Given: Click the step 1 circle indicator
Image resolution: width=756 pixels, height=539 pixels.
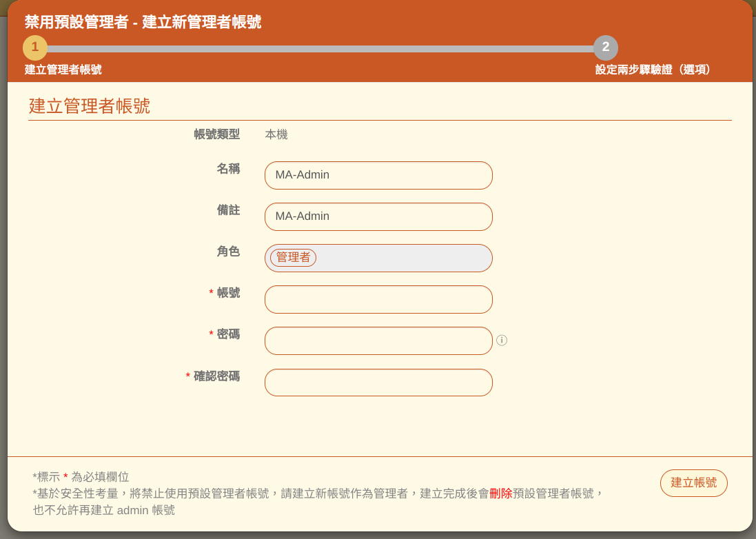Looking at the screenshot, I should (35, 48).
